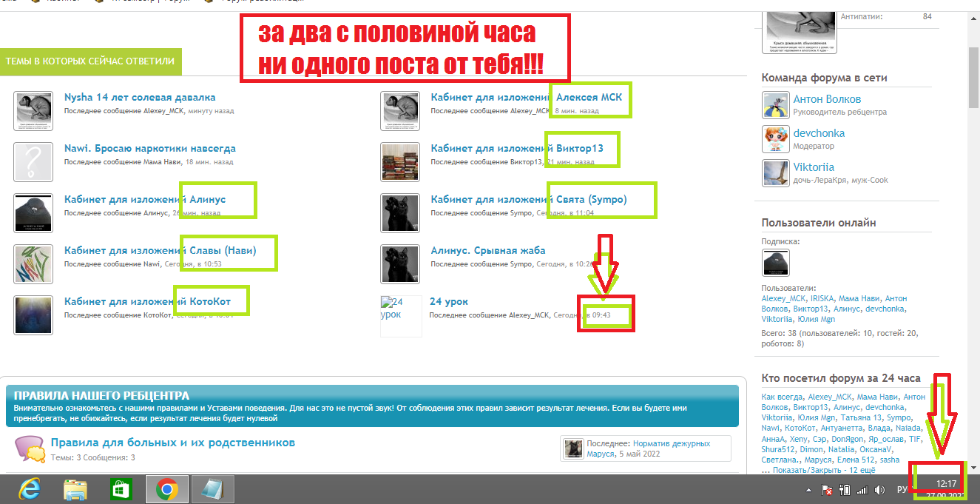This screenshot has height=504, width=980.
Task: Open 'Алинус. Срывная жаба' topic
Action: 487,250
